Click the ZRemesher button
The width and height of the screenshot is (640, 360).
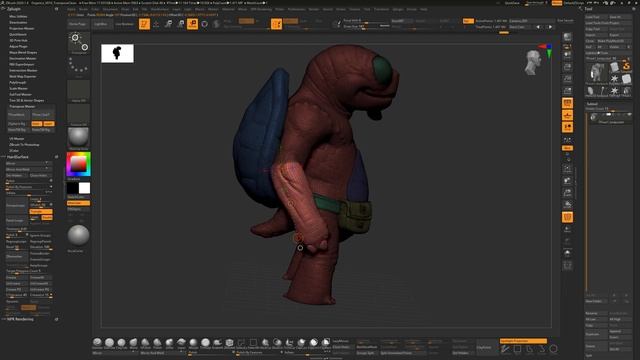tap(17, 256)
